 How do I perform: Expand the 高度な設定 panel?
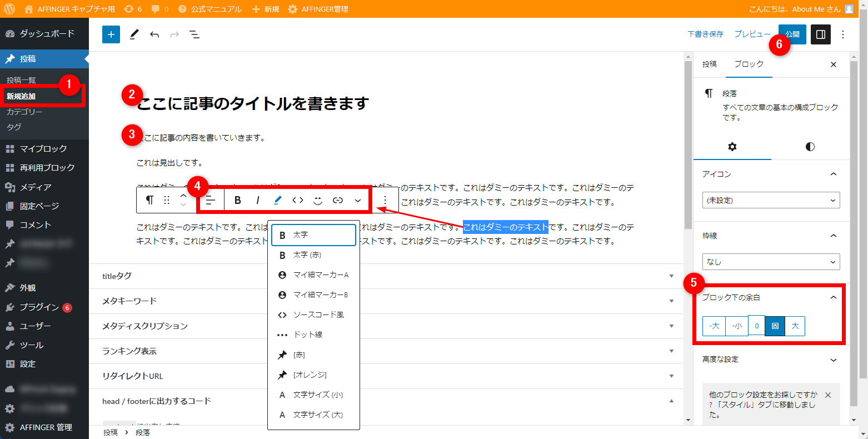(x=771, y=360)
